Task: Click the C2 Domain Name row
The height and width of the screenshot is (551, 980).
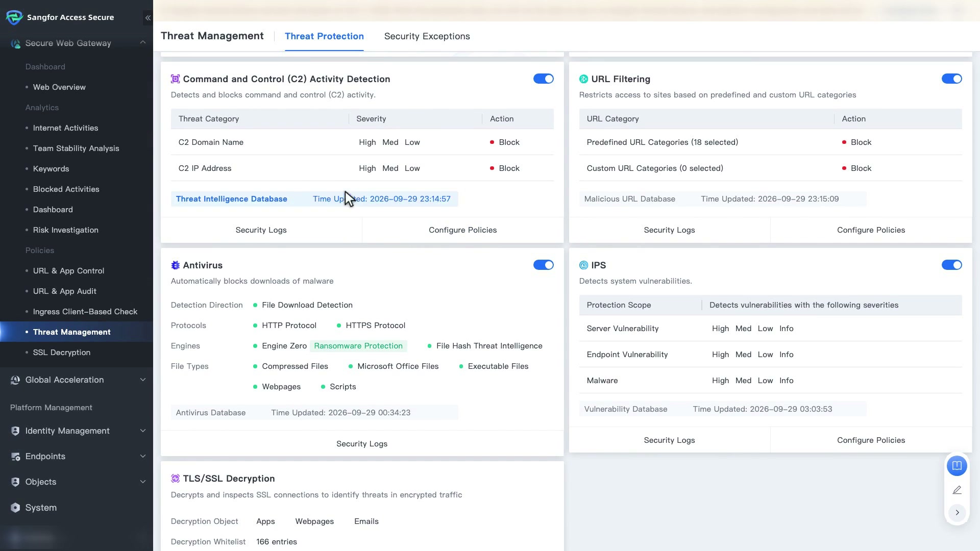Action: point(362,142)
